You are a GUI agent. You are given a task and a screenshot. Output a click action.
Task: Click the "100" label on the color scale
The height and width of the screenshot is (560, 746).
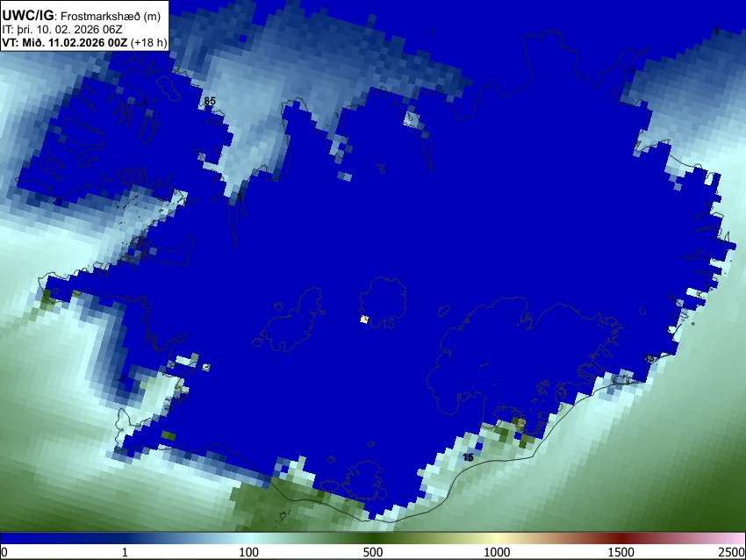coord(249,552)
